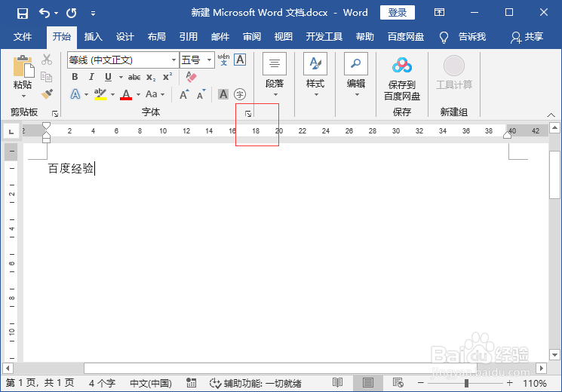The height and width of the screenshot is (392, 562).
Task: Open Ribbon Display Options icon
Action: (439, 13)
